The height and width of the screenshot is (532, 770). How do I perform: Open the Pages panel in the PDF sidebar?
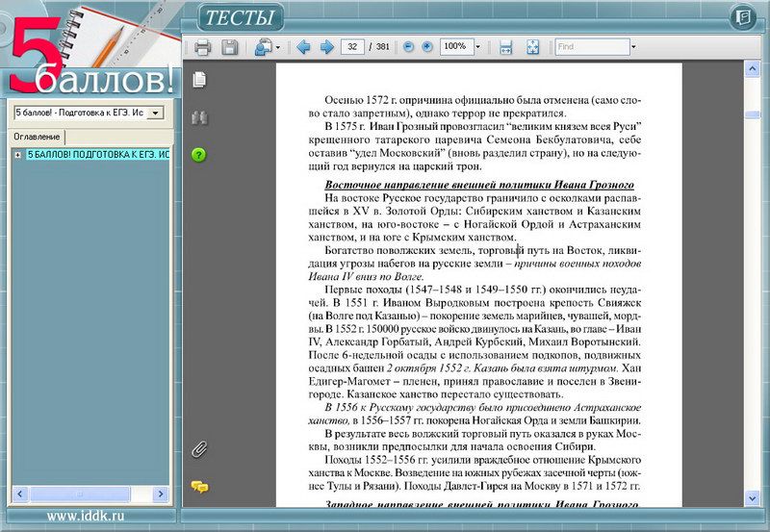[x=199, y=79]
